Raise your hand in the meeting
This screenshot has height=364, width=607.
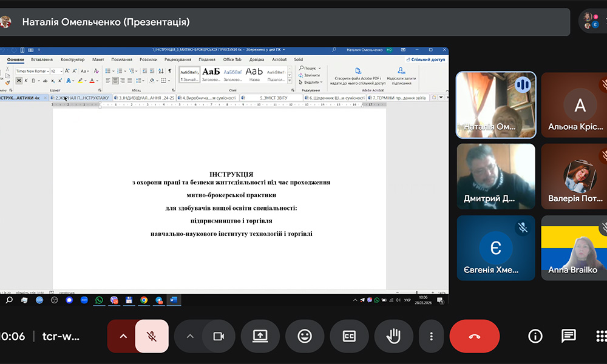point(393,336)
